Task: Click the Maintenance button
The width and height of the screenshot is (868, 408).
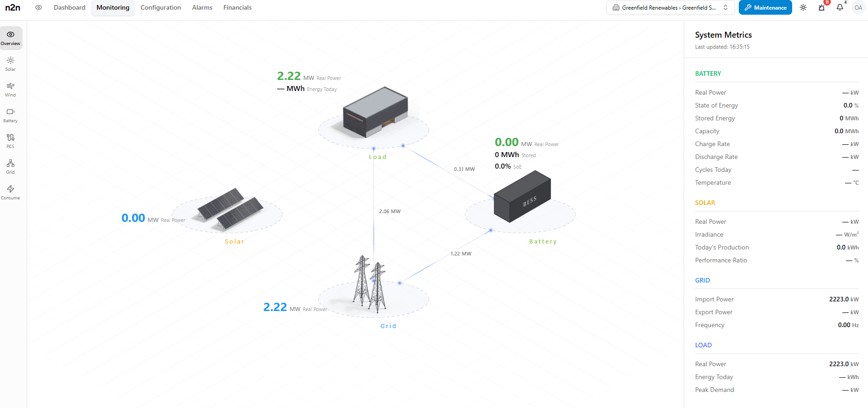Action: (765, 7)
